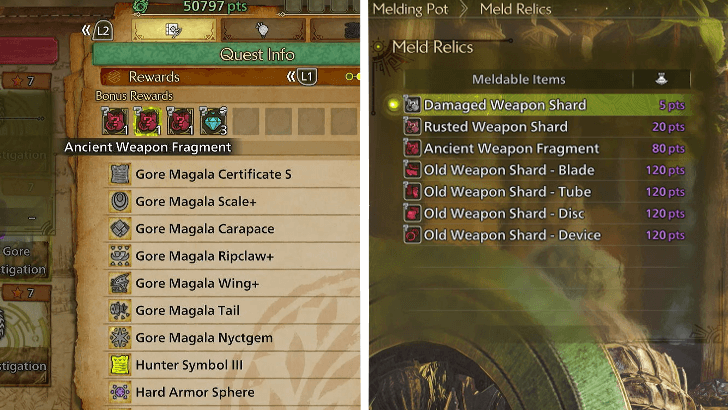
Task: Open the first quest details tab
Action: click(174, 31)
